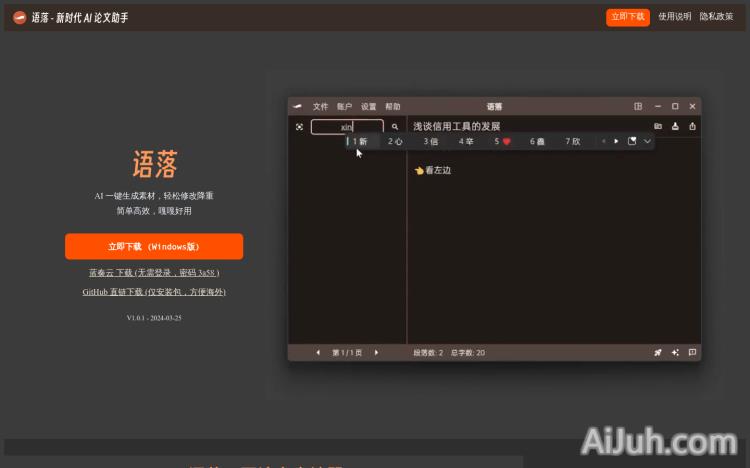Open the 设置 menu in the app window
Viewport: 750px width, 468px height.
(368, 106)
